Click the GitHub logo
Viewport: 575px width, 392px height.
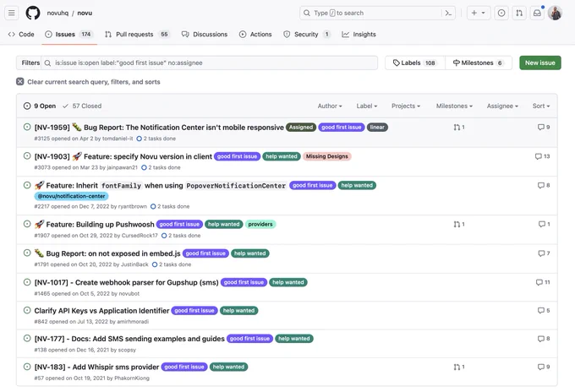click(x=33, y=13)
